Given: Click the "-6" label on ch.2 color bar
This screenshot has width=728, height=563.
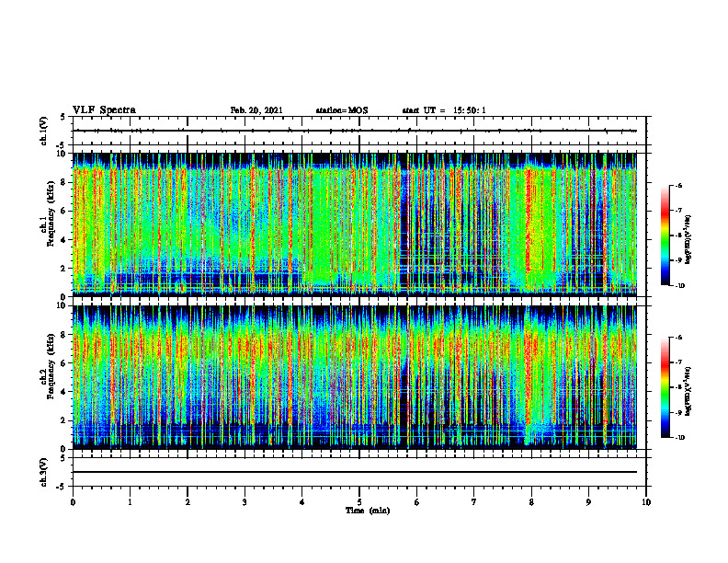Looking at the screenshot, I should click(x=678, y=338).
